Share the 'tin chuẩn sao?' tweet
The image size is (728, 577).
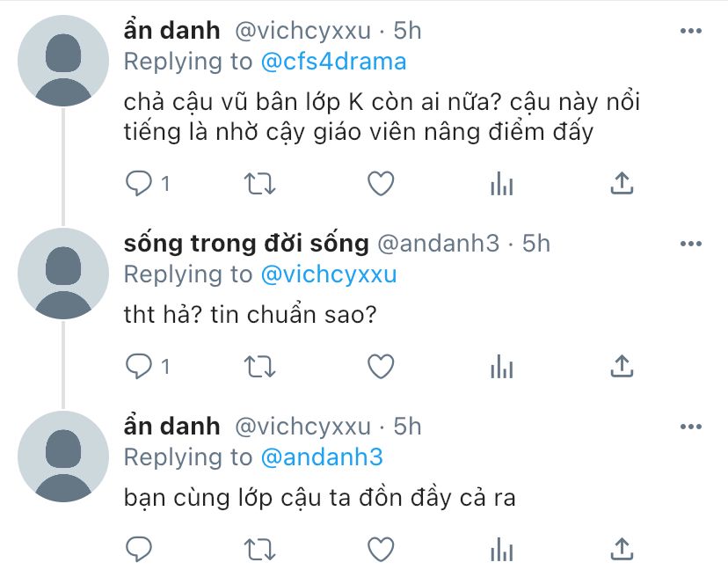coord(622,366)
